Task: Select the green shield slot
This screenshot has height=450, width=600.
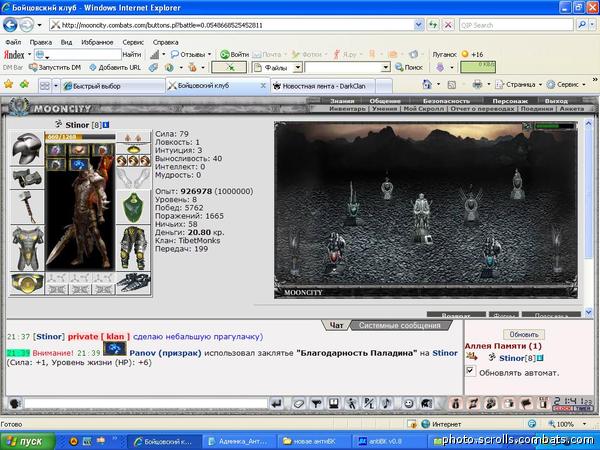Action: (133, 207)
